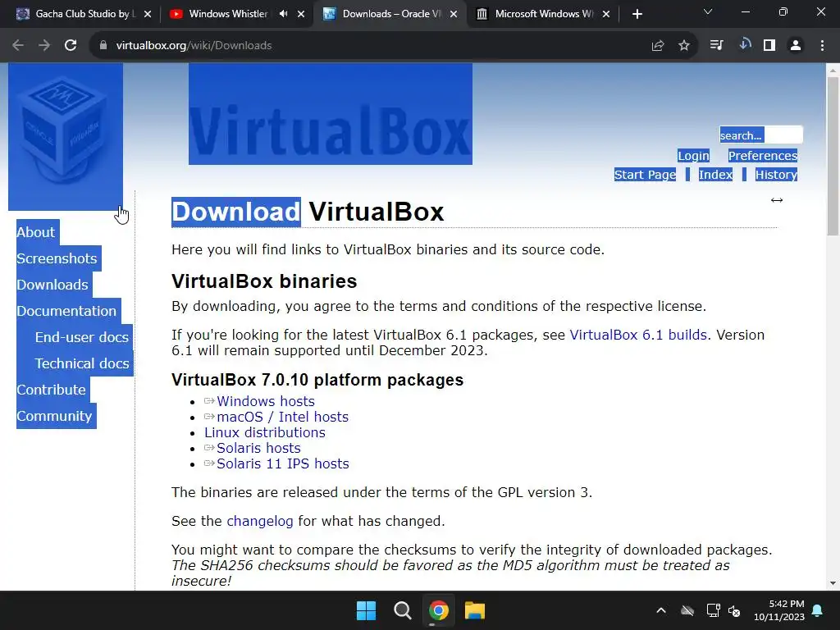Viewport: 840px width, 630px height.
Task: Open the Linux distributions link
Action: pos(265,431)
